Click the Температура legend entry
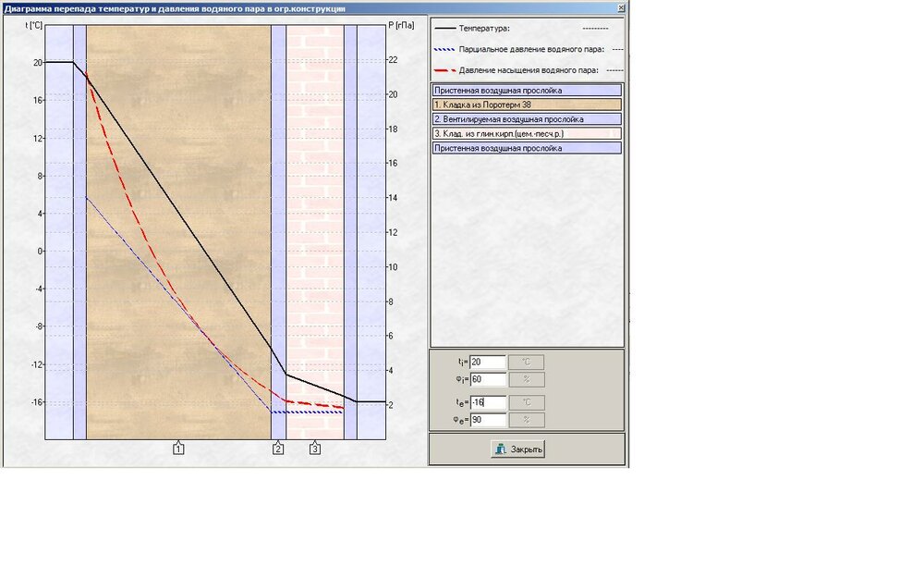924x578 pixels. [x=491, y=29]
